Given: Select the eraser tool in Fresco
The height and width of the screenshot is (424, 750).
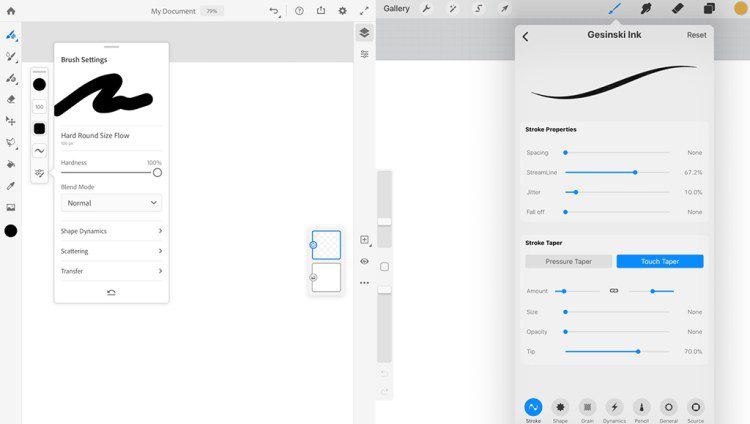Looking at the screenshot, I should coord(11,100).
